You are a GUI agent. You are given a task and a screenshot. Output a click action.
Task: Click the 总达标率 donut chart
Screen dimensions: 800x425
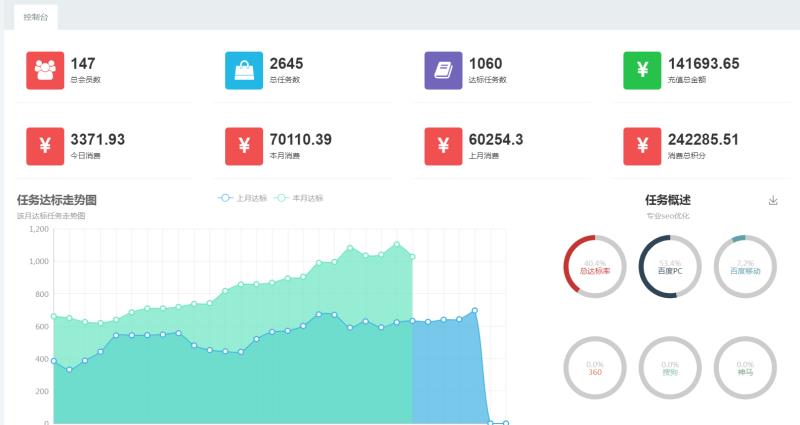click(595, 267)
